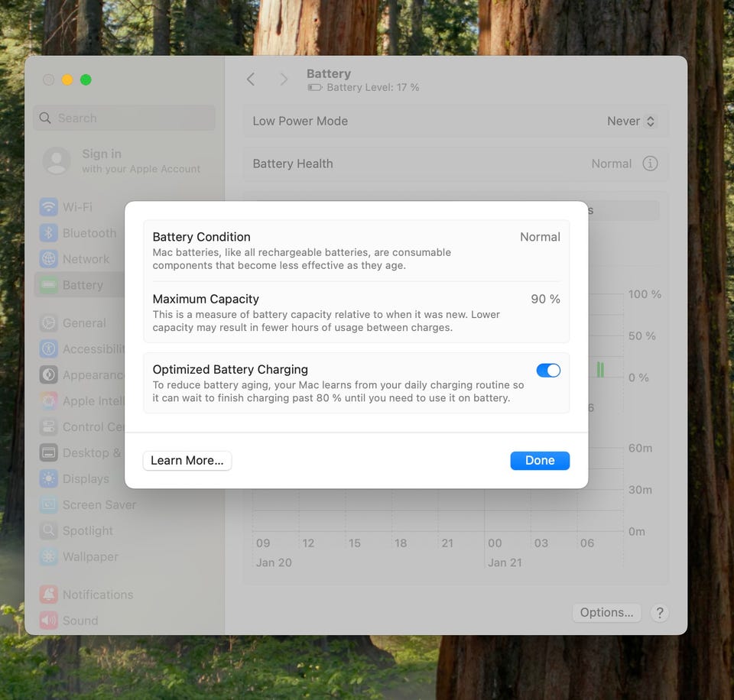Go forward with the right chevron
This screenshot has height=700, width=734.
click(284, 79)
